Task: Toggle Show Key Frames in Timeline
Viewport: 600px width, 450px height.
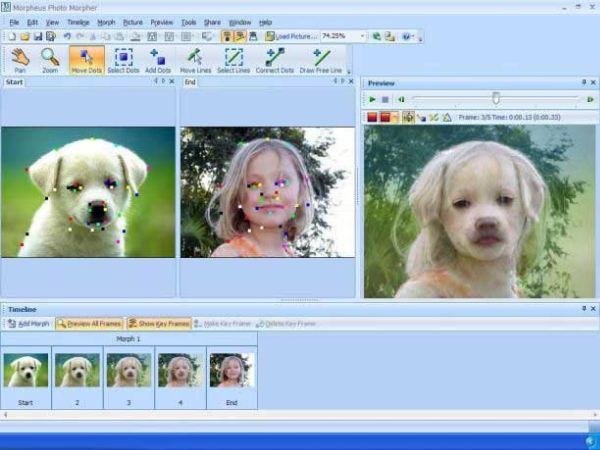Action: (x=159, y=324)
